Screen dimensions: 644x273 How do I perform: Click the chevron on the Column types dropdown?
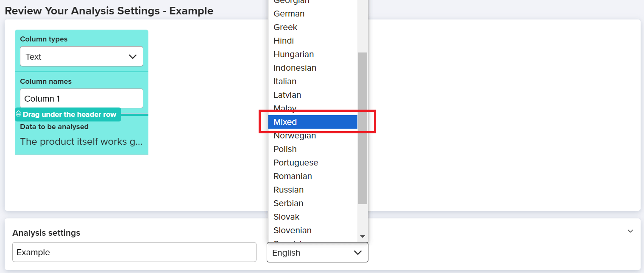pyautogui.click(x=132, y=56)
